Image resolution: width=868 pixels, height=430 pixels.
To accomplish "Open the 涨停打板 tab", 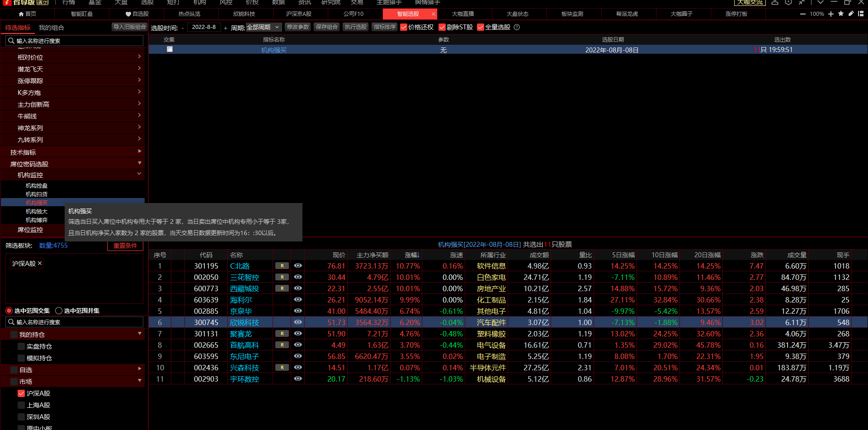I will point(736,14).
